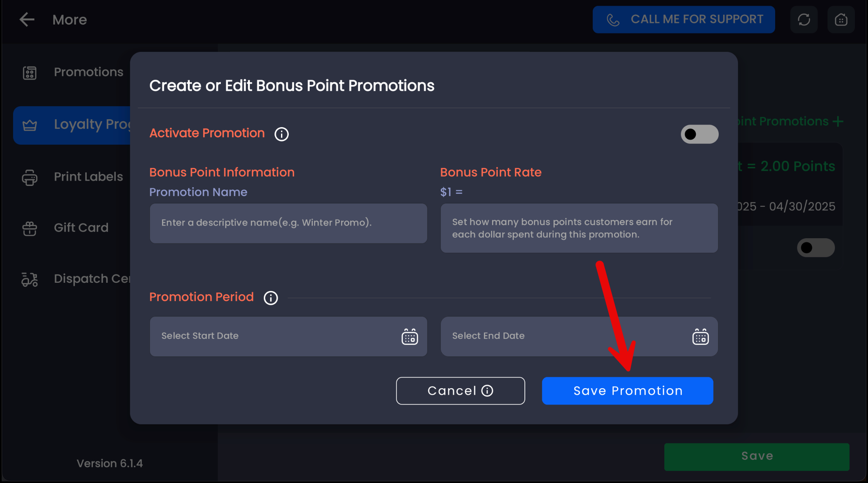The image size is (868, 483).
Task: Open Loyalty Program sidebar item
Action: (74, 125)
